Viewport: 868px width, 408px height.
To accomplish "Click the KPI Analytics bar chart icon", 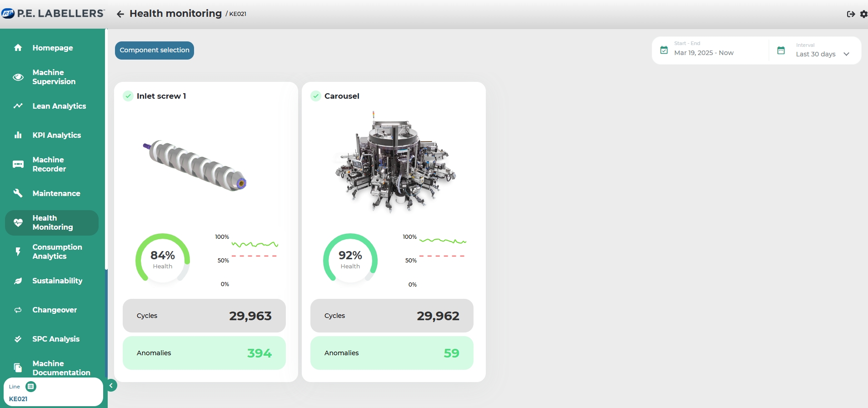I will coord(18,135).
